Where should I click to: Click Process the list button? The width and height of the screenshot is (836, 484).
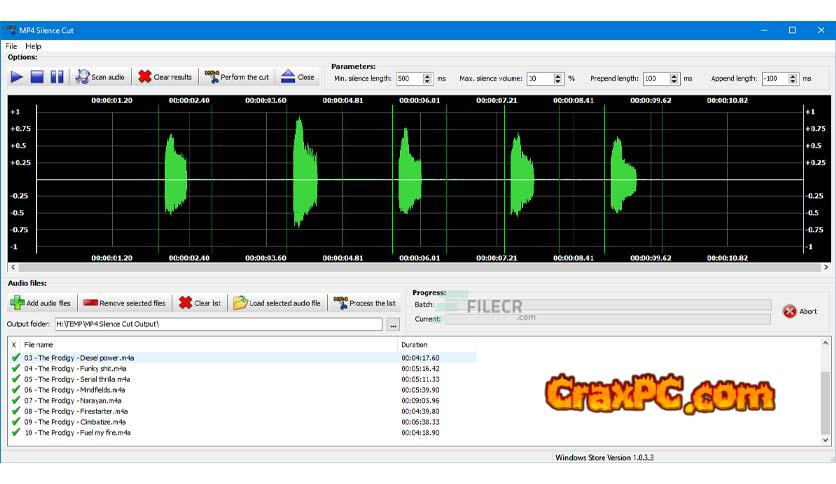[365, 303]
